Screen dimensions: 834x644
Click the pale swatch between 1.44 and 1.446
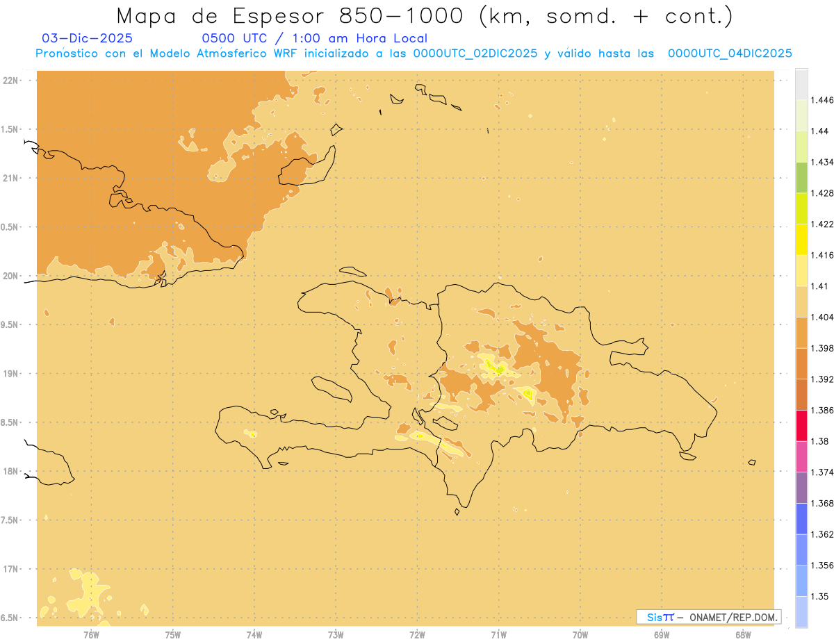(801, 115)
